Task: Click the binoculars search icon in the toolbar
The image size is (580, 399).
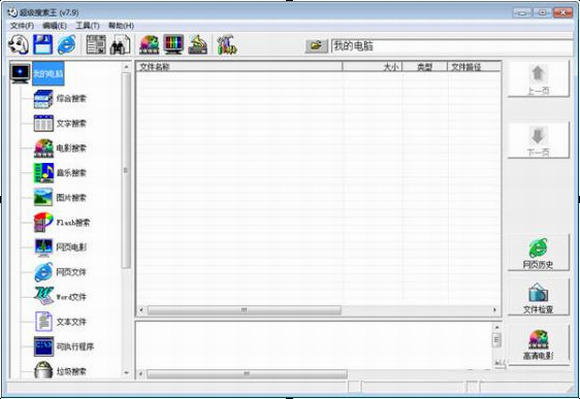Action: (120, 45)
